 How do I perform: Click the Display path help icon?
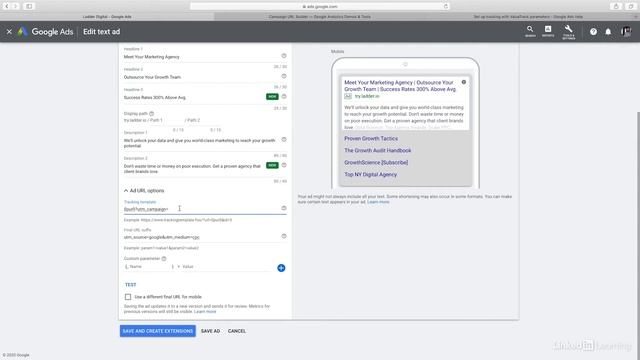click(151, 113)
